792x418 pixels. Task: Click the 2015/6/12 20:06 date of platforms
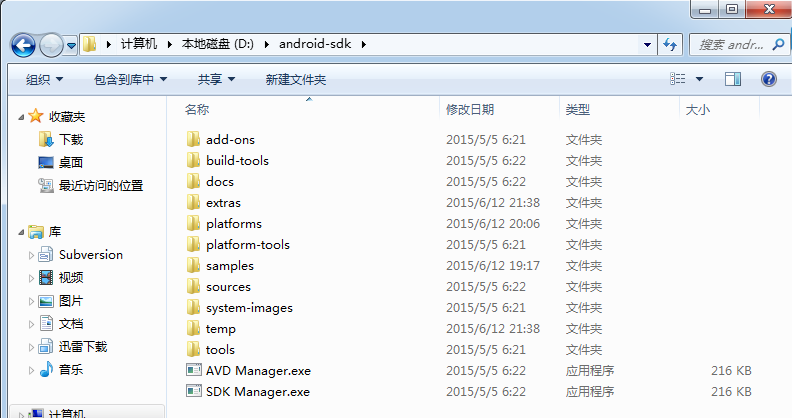click(493, 224)
